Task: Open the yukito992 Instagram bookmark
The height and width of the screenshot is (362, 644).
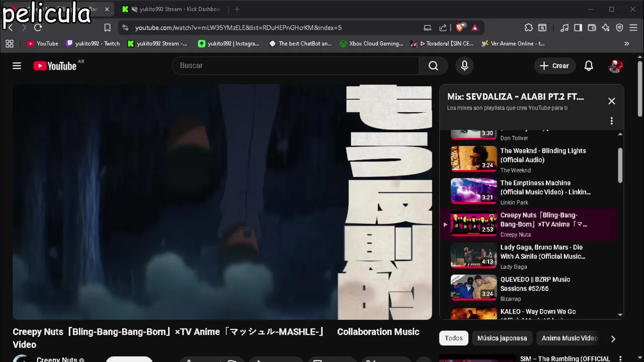Action: (228, 44)
